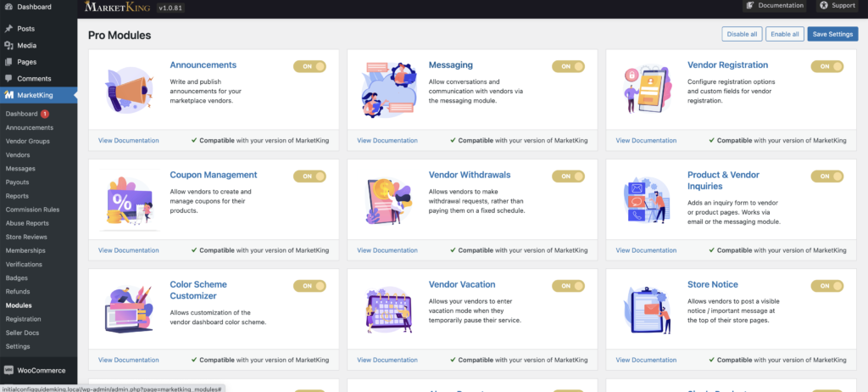Click the Disable all button
The image size is (868, 392).
coord(742,34)
